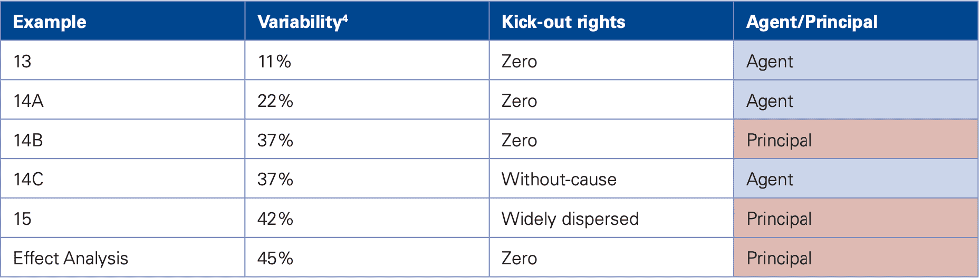980x278 pixels.
Task: Select the 11% variability cell
Action: [274, 61]
